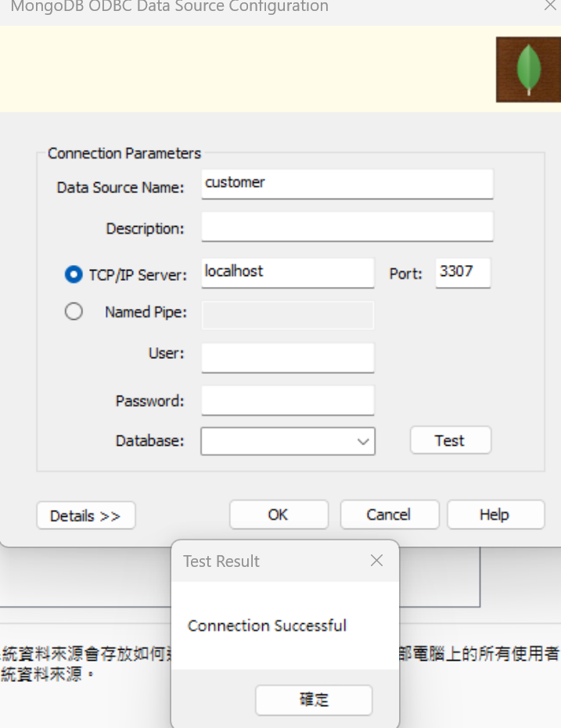The height and width of the screenshot is (728, 561).
Task: Click the Connection Parameters group label
Action: [x=124, y=153]
